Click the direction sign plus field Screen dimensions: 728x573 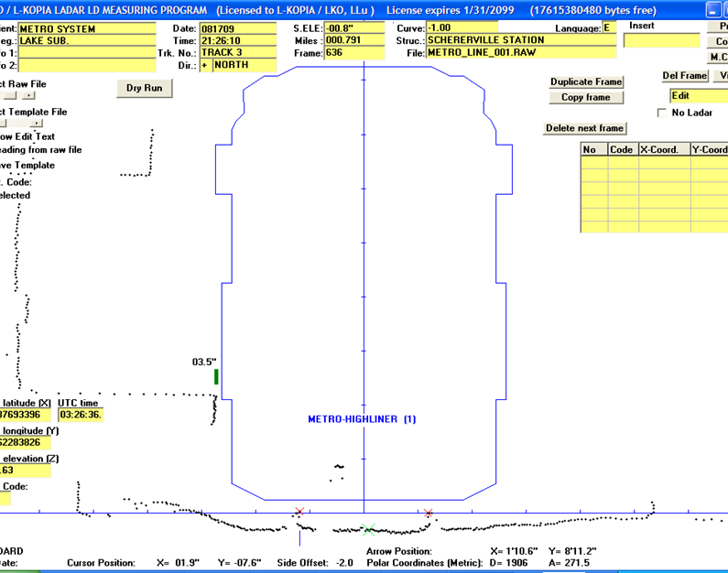coord(205,65)
